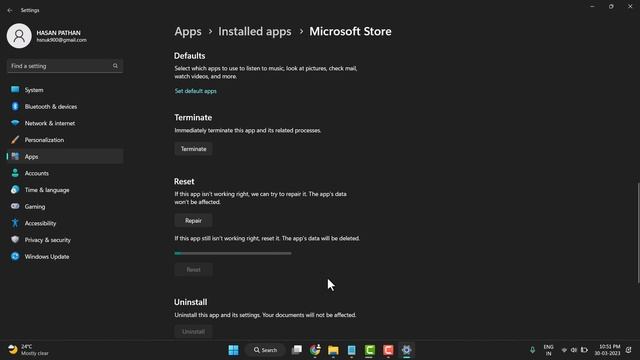The image size is (640, 360).
Task: Click the greyed-out Reset button
Action: pyautogui.click(x=193, y=269)
